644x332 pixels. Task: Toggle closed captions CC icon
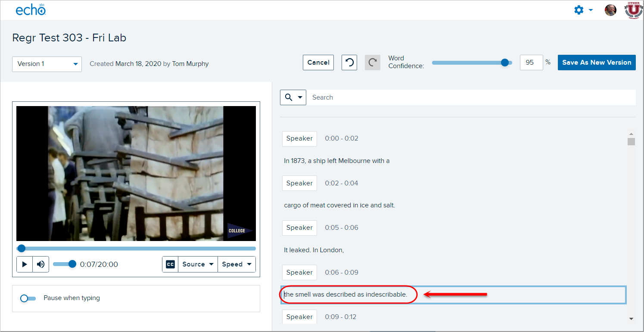pos(171,264)
